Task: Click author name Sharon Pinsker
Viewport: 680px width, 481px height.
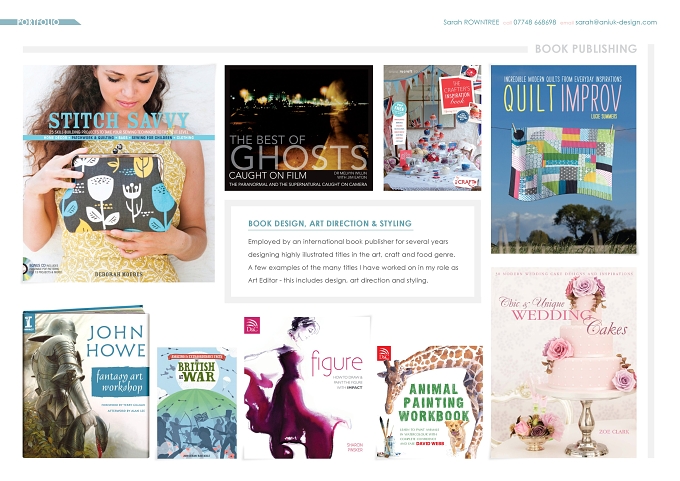Action: [355, 448]
